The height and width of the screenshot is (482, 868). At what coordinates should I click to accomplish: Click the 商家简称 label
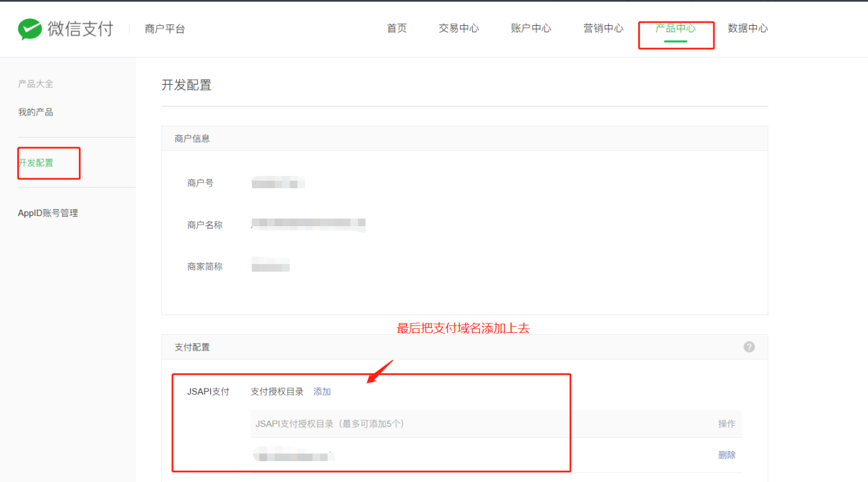coord(205,267)
